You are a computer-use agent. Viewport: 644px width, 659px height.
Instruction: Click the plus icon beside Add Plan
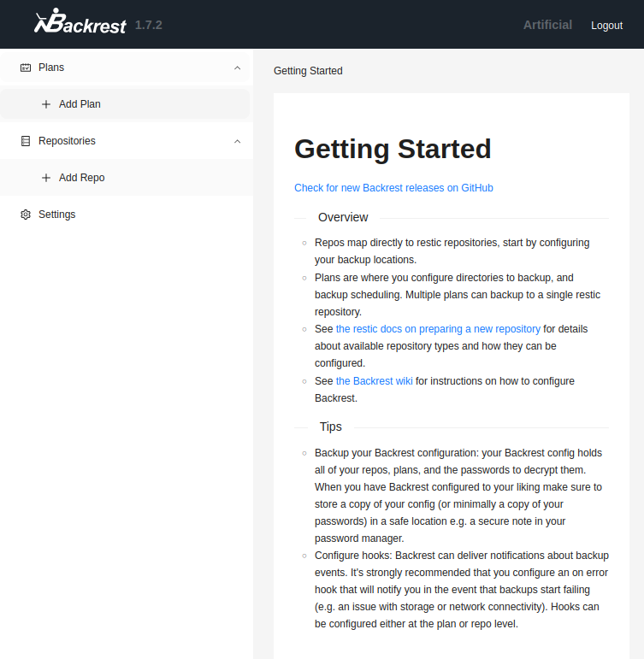(x=46, y=104)
